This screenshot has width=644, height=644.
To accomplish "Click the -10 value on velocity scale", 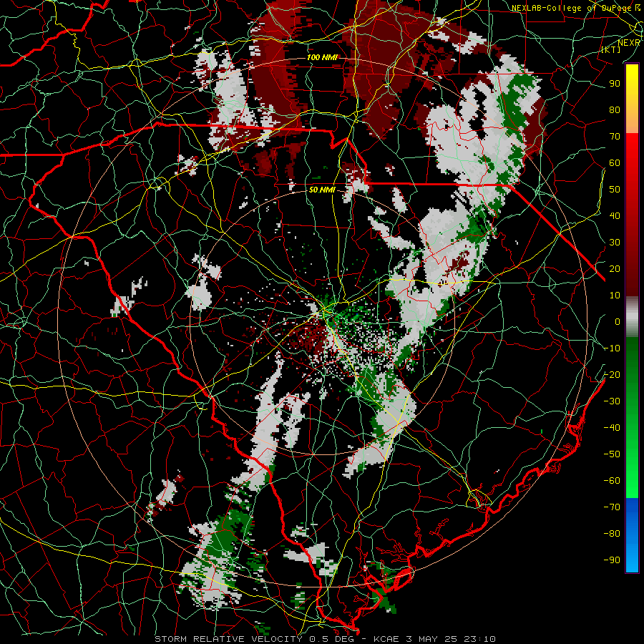I will point(612,348).
